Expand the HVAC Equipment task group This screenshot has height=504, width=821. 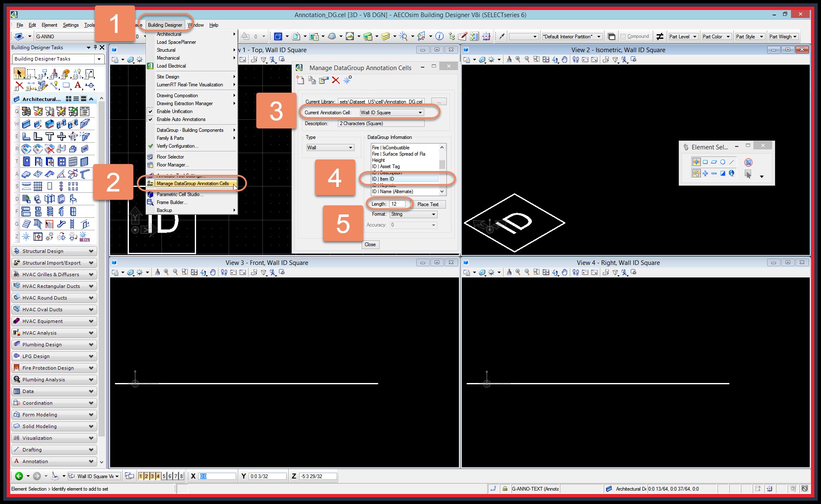pos(54,321)
